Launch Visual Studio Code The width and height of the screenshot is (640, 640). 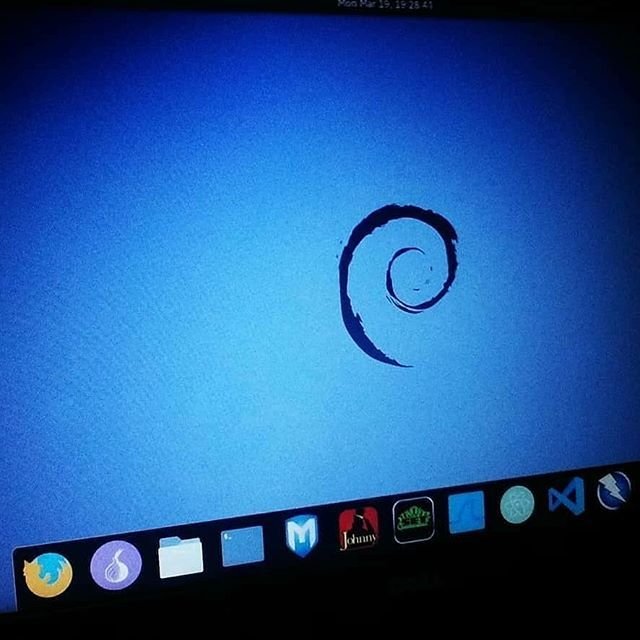coord(567,496)
